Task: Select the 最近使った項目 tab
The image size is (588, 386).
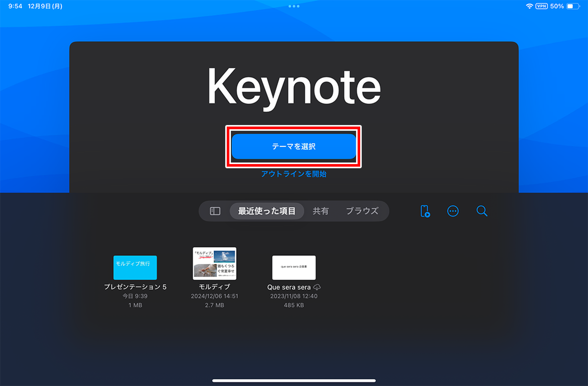Action: click(267, 211)
